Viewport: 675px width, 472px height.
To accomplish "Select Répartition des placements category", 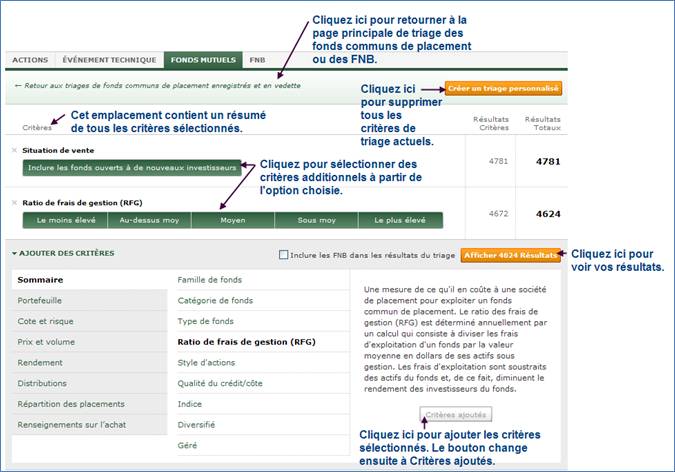I will point(90,404).
